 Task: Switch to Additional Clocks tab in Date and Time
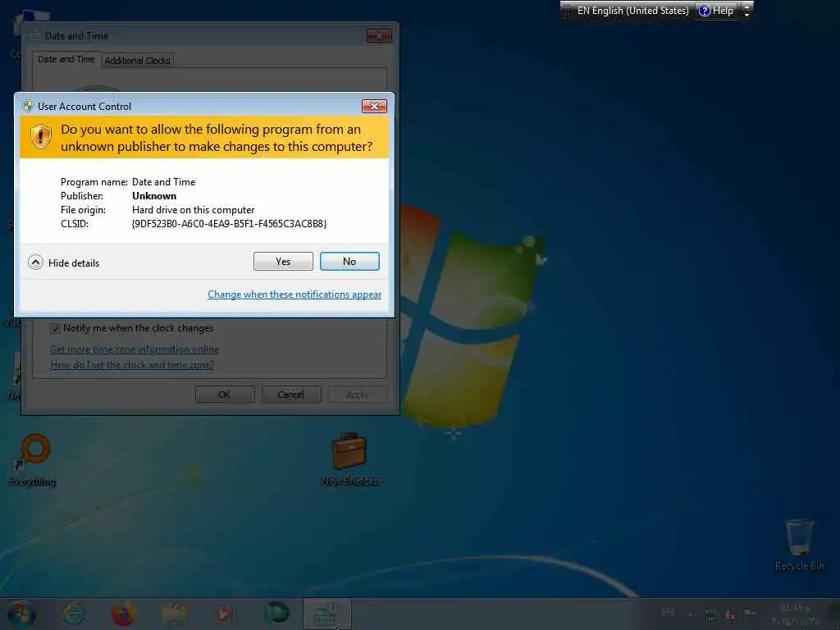click(x=137, y=61)
